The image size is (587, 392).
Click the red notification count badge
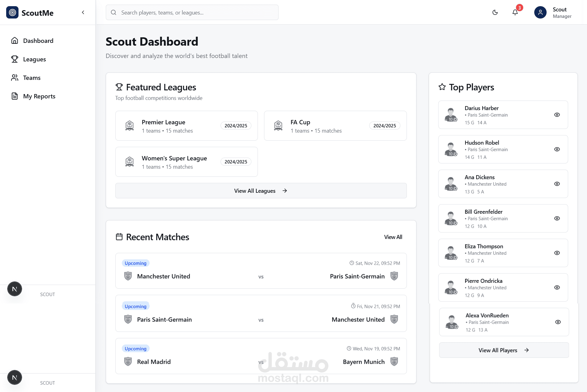click(519, 8)
